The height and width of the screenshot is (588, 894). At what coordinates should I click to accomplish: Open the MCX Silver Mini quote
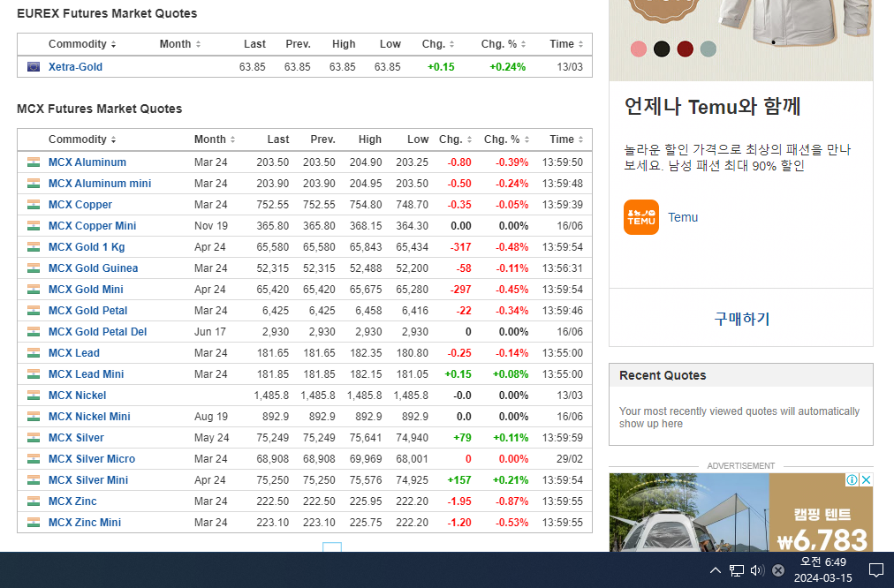88,480
